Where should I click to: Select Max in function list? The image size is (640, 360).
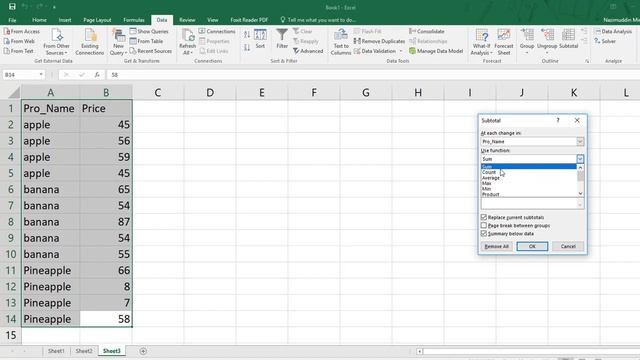[x=529, y=184]
